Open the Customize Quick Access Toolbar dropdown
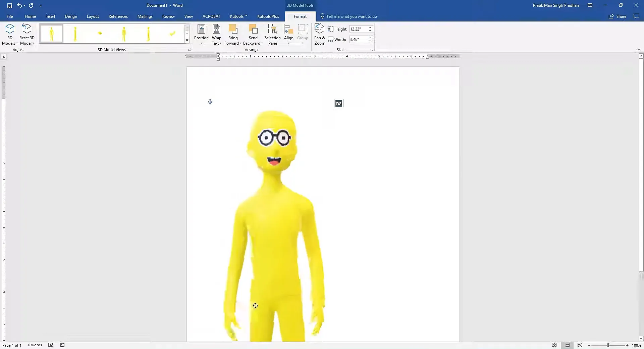 [41, 5]
